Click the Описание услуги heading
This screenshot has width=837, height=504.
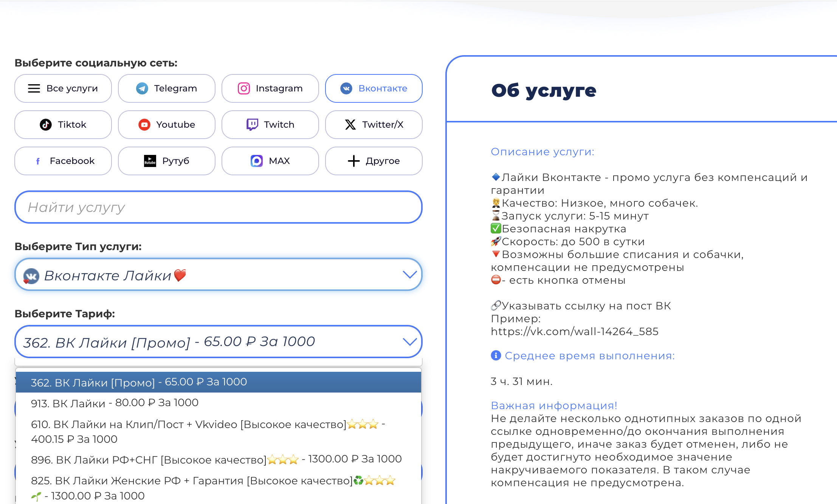pyautogui.click(x=542, y=152)
